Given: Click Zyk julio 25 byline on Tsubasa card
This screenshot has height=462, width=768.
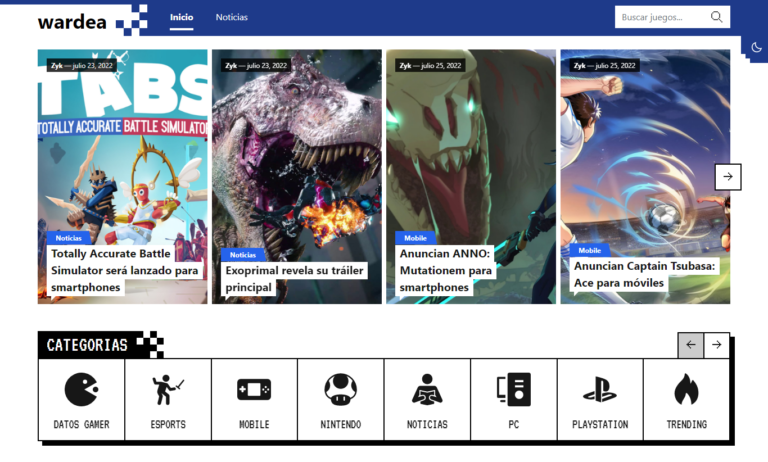Looking at the screenshot, I should click(605, 66).
